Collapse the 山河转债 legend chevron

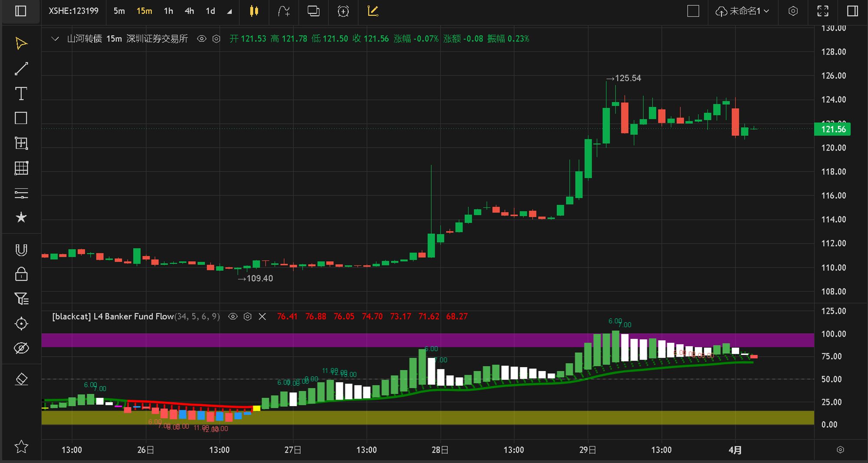click(x=55, y=39)
